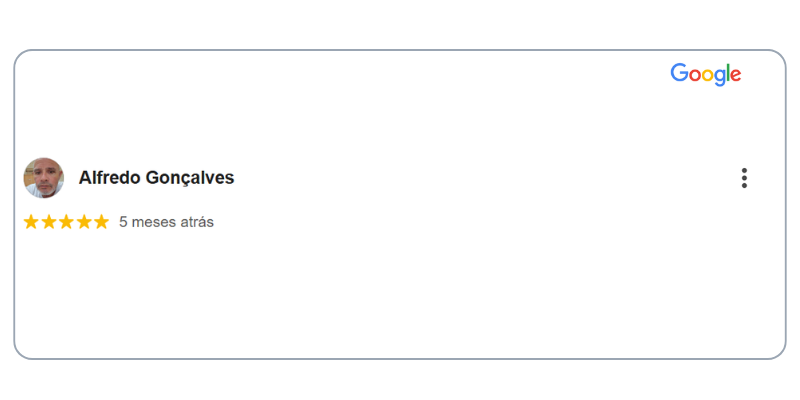Select the second yellow rating star
The height and width of the screenshot is (400, 800).
pyautogui.click(x=48, y=222)
